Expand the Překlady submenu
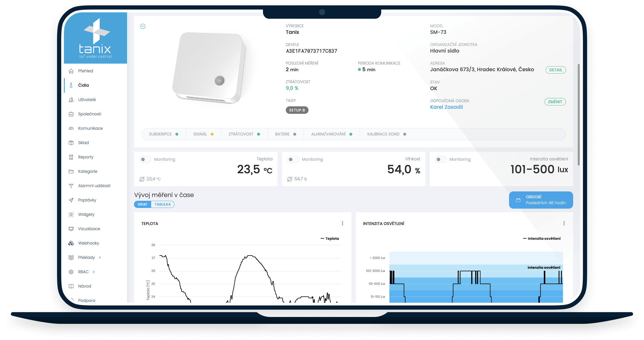644x340 pixels. click(x=100, y=257)
